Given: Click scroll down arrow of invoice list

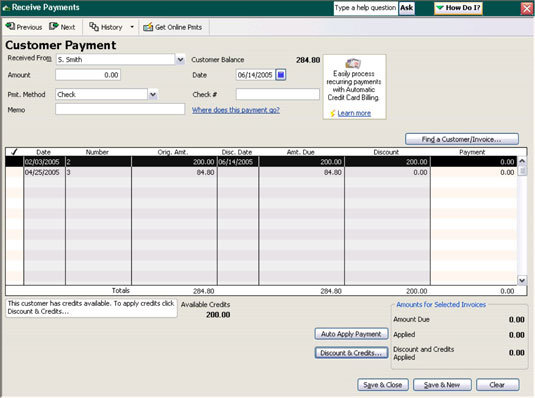Looking at the screenshot, I should tap(522, 280).
